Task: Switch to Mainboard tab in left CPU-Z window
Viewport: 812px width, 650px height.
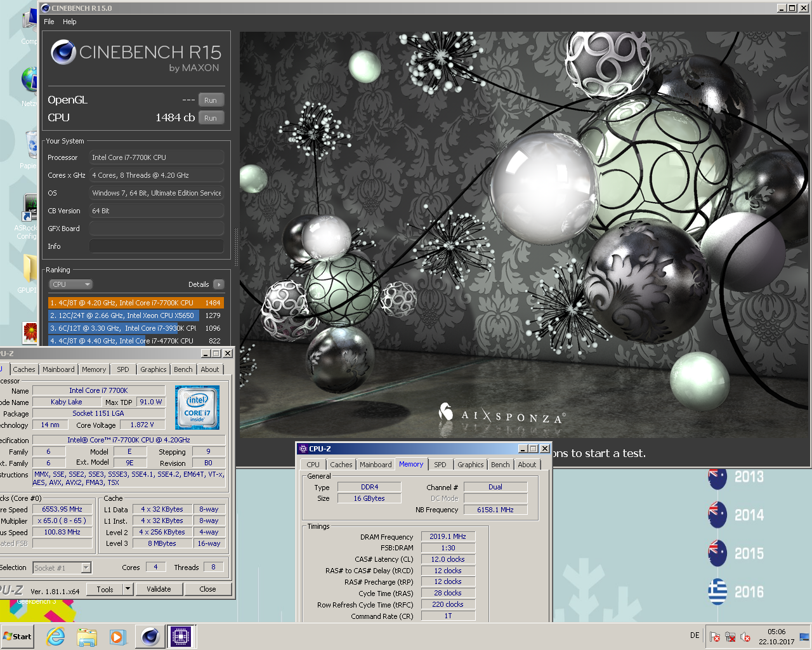Action: point(58,369)
